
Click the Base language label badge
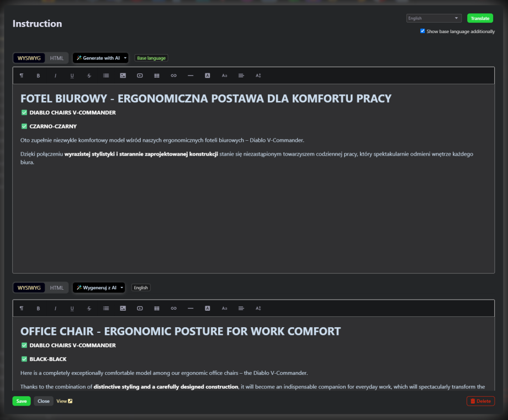pos(151,58)
